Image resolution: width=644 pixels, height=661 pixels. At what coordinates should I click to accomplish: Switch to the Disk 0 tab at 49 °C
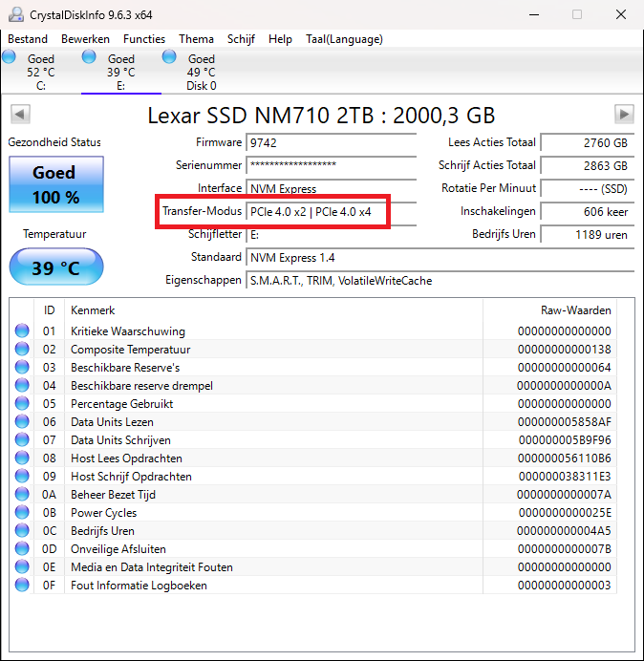[x=202, y=72]
